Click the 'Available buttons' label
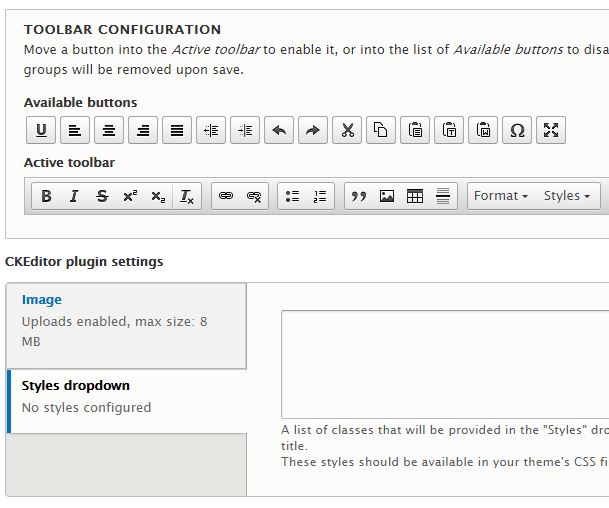Image resolution: width=609 pixels, height=508 pixels. pos(80,103)
